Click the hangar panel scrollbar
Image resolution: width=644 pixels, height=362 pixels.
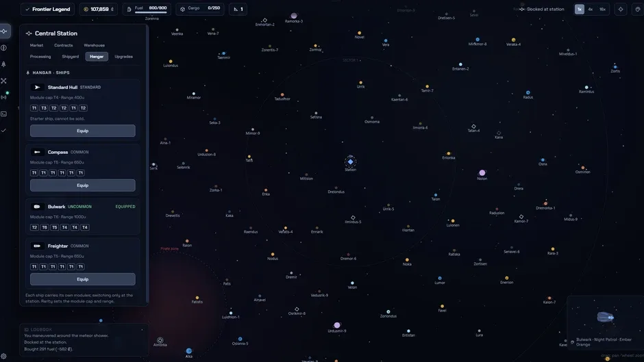tap(146, 164)
